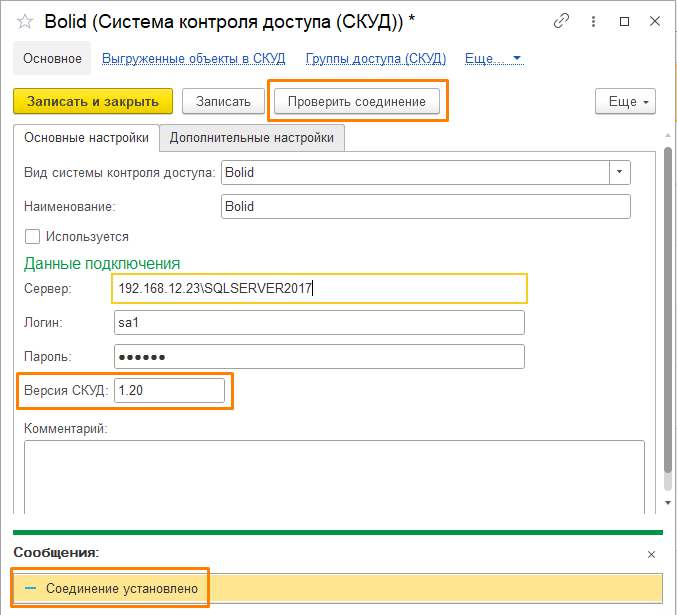The width and height of the screenshot is (677, 615).
Task: Focus the Версия СКУД field
Action: point(169,390)
